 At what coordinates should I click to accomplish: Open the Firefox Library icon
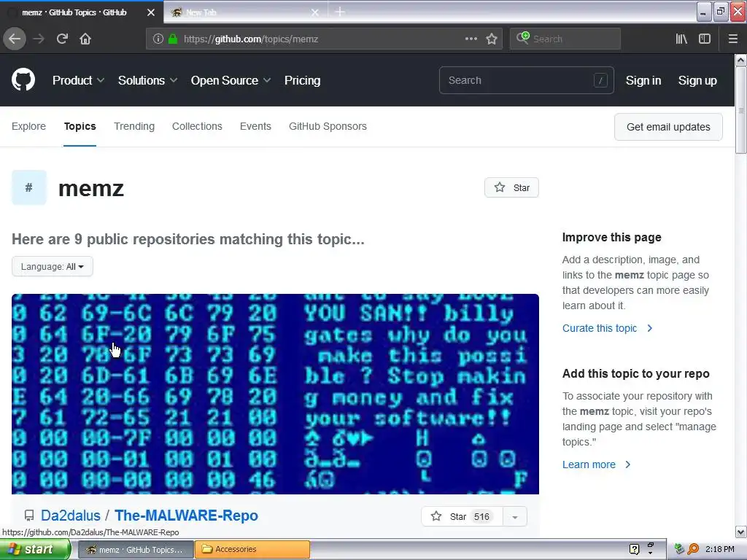coord(681,39)
